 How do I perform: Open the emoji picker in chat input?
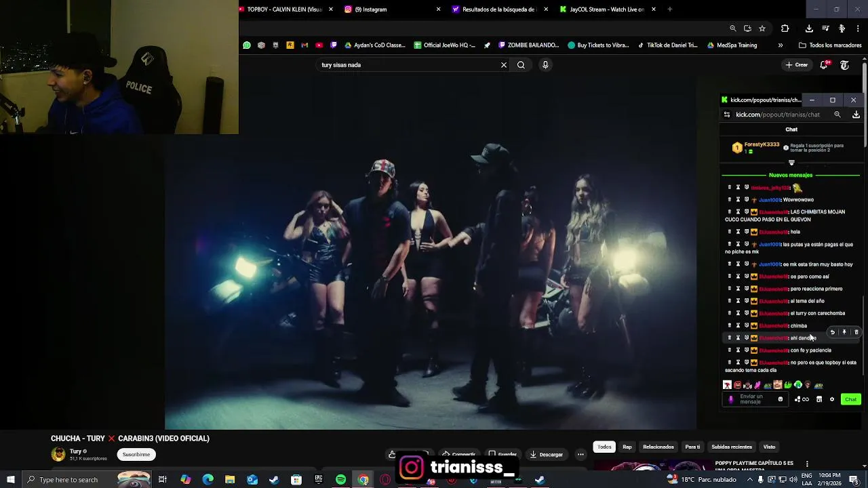(x=781, y=399)
